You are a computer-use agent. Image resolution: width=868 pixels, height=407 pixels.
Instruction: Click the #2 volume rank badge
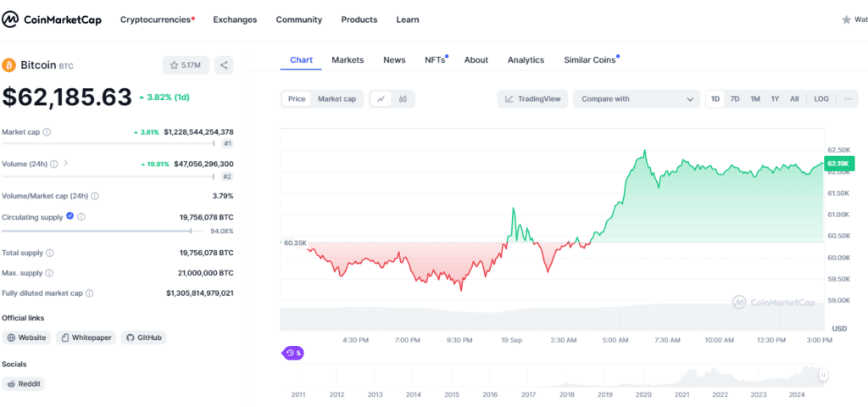pyautogui.click(x=227, y=177)
